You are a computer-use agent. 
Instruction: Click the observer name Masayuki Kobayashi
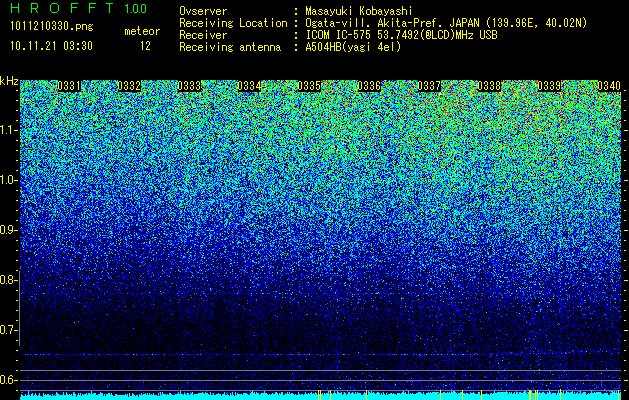pyautogui.click(x=359, y=12)
